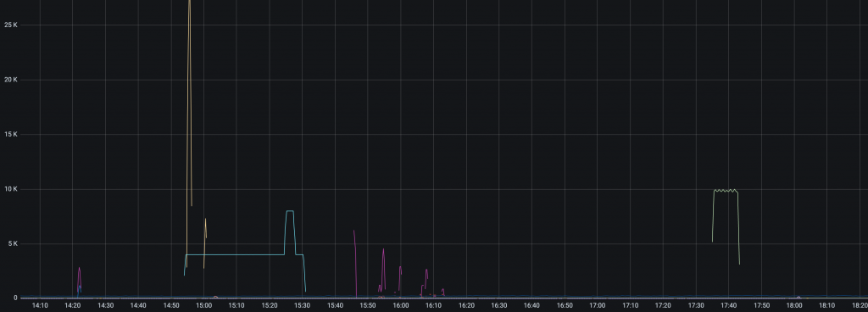Screen dimensions: 868x312
Task: Click the 17:10 time axis label
Action: click(x=630, y=305)
